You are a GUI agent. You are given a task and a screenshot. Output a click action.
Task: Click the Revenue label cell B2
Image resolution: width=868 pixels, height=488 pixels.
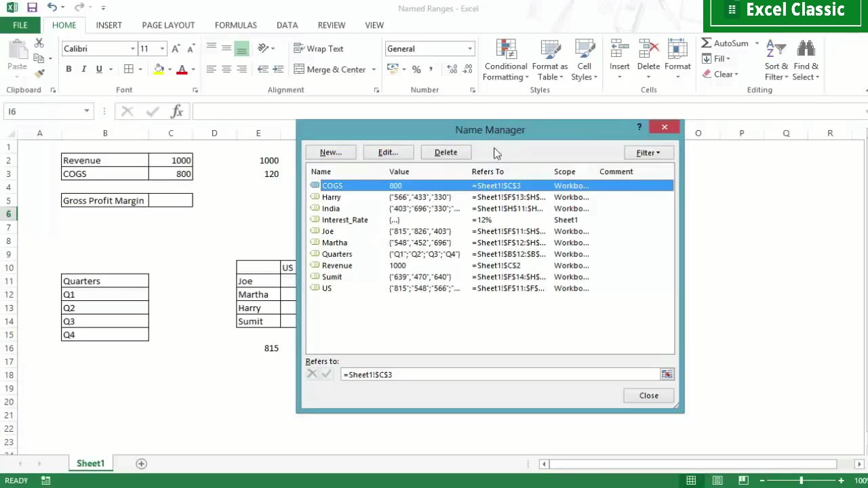click(x=105, y=161)
